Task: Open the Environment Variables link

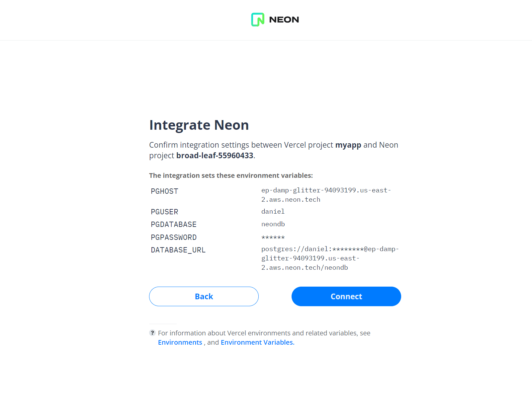Action: [258, 342]
